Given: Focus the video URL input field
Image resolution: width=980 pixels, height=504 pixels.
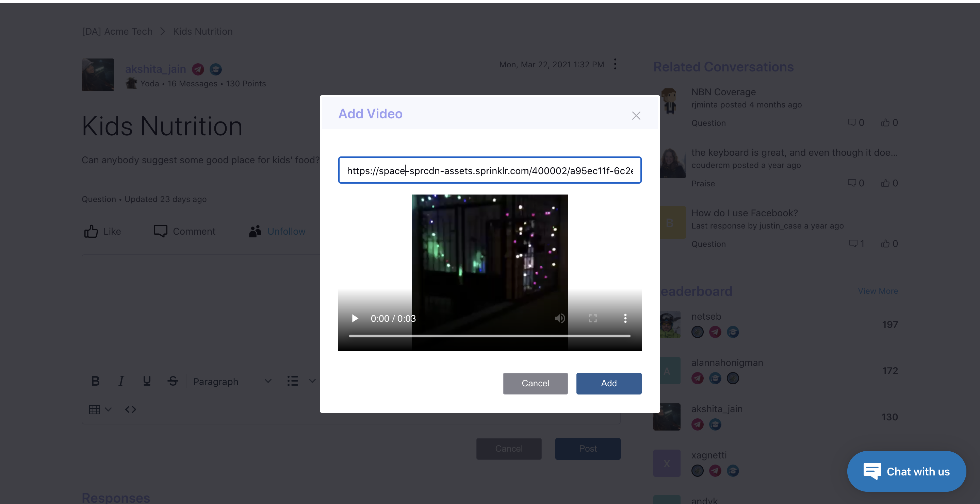Looking at the screenshot, I should click(x=490, y=170).
